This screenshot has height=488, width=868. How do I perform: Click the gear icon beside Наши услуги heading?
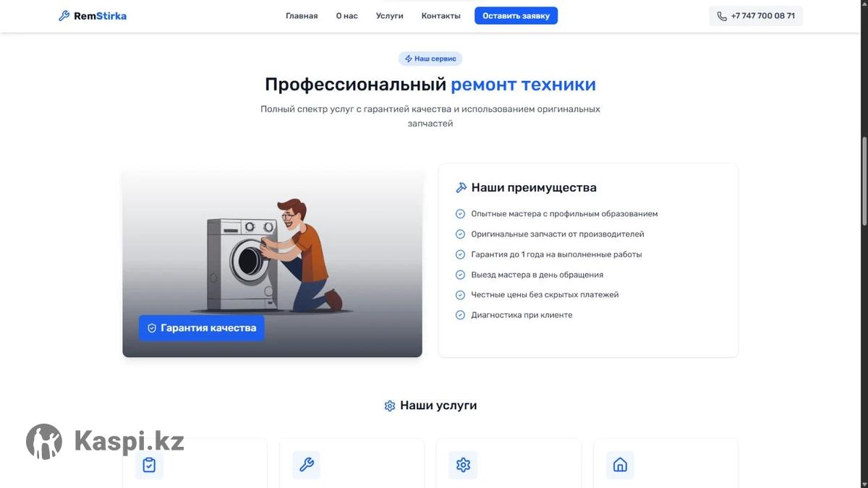pyautogui.click(x=390, y=406)
